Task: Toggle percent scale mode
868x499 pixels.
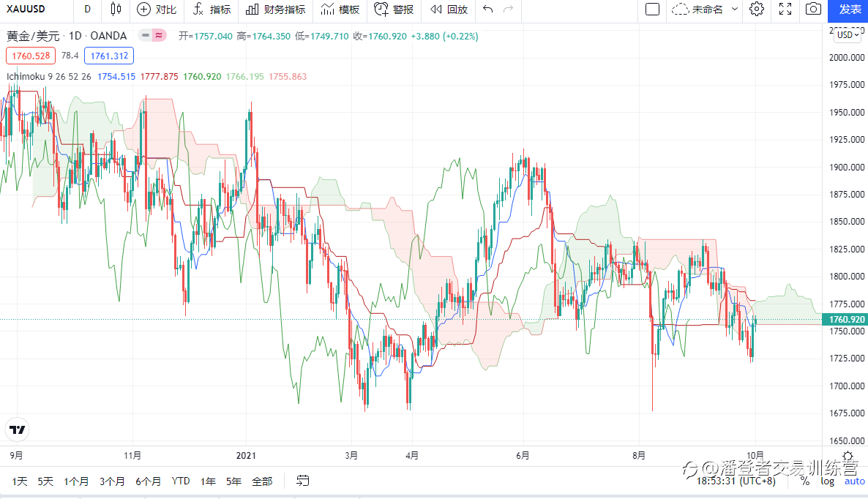Action: 805,481
